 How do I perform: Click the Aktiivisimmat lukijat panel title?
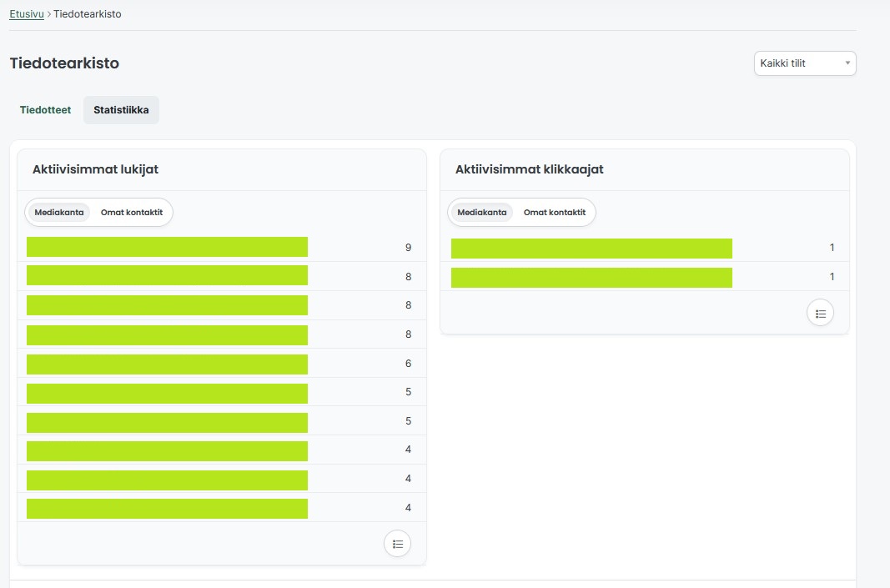[x=95, y=169]
